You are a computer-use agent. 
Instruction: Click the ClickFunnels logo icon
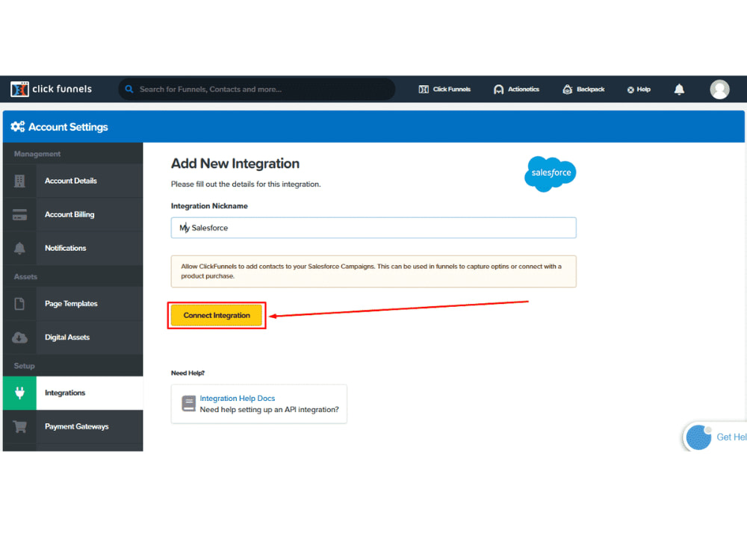pos(19,89)
